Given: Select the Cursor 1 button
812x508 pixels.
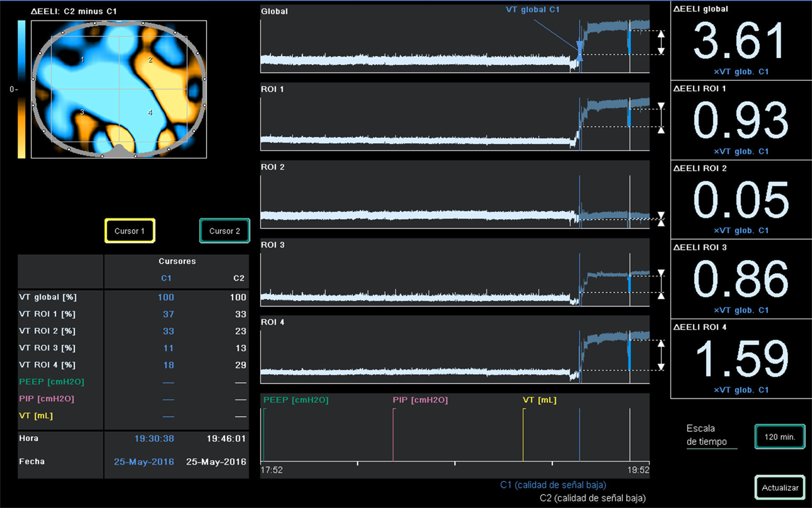Looking at the screenshot, I should coord(129,231).
